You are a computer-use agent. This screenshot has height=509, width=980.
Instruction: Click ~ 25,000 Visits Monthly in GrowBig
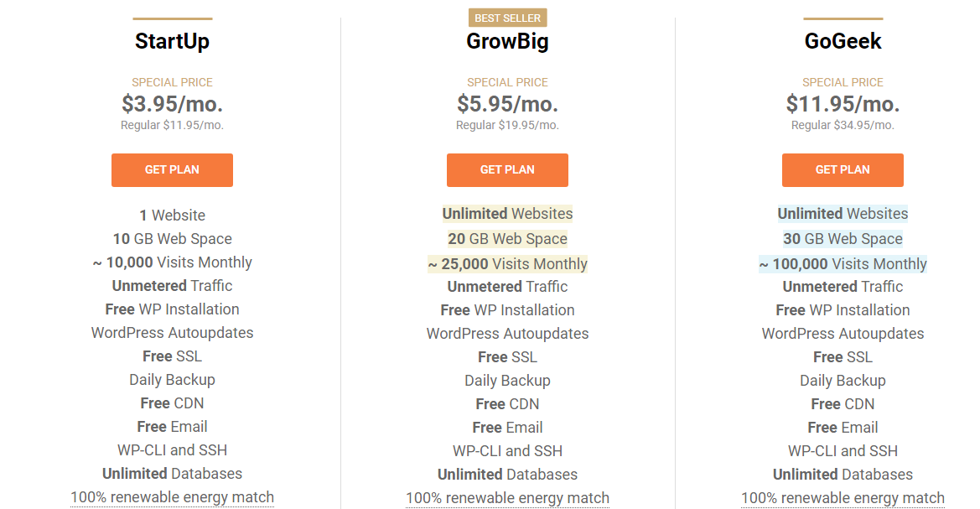507,264
